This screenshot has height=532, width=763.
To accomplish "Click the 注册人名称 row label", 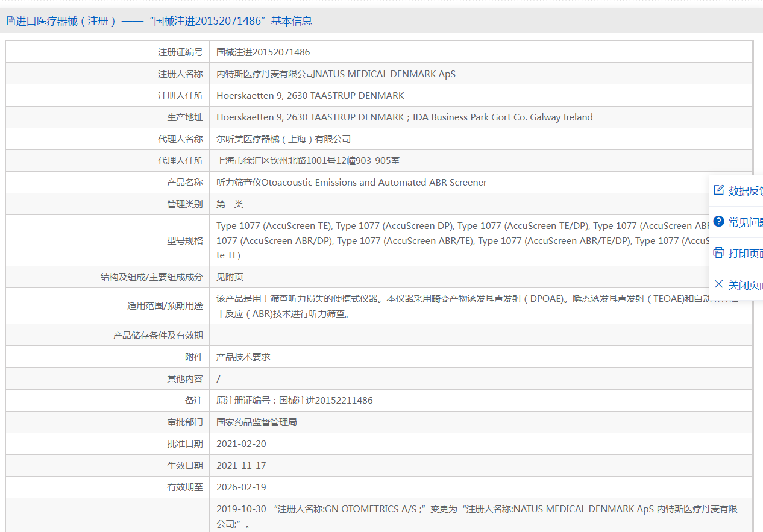I will pyautogui.click(x=180, y=74).
